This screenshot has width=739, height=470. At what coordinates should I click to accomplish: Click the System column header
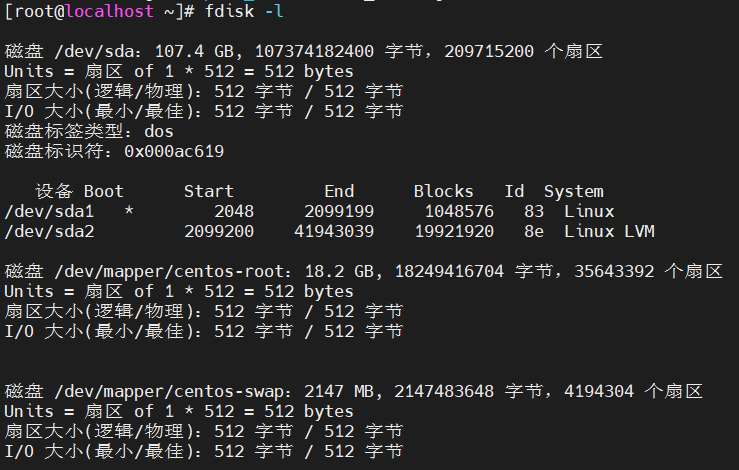pos(573,191)
